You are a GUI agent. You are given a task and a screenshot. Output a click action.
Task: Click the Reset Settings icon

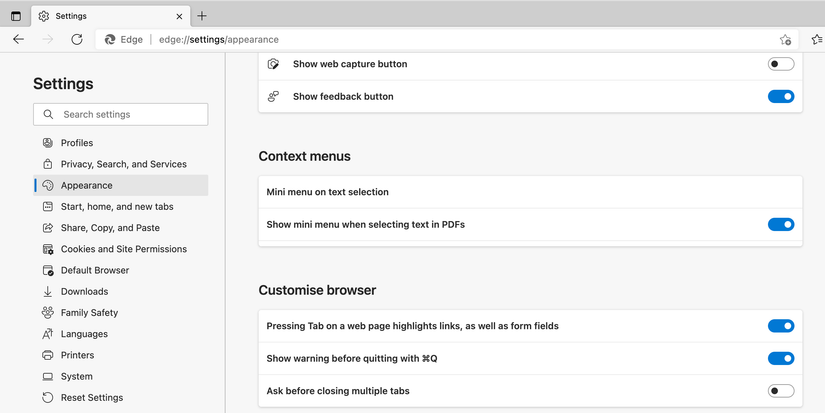coord(48,398)
